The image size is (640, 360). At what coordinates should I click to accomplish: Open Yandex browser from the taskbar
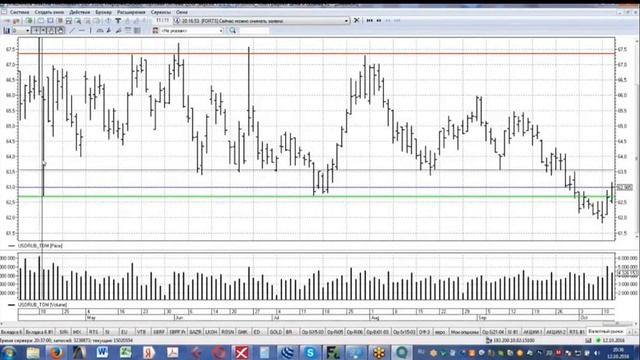pos(149,352)
